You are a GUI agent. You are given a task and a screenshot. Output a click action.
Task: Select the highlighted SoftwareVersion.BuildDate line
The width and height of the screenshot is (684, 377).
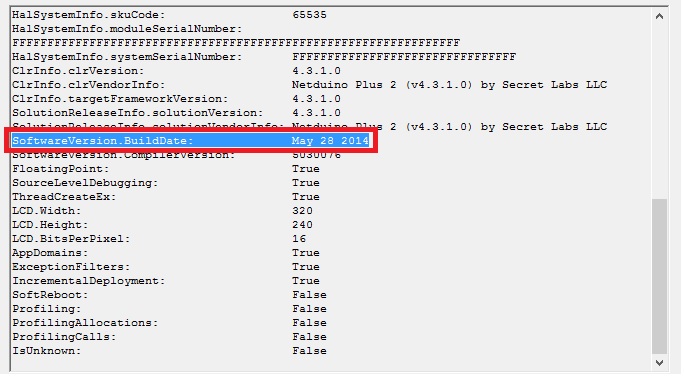[191, 141]
